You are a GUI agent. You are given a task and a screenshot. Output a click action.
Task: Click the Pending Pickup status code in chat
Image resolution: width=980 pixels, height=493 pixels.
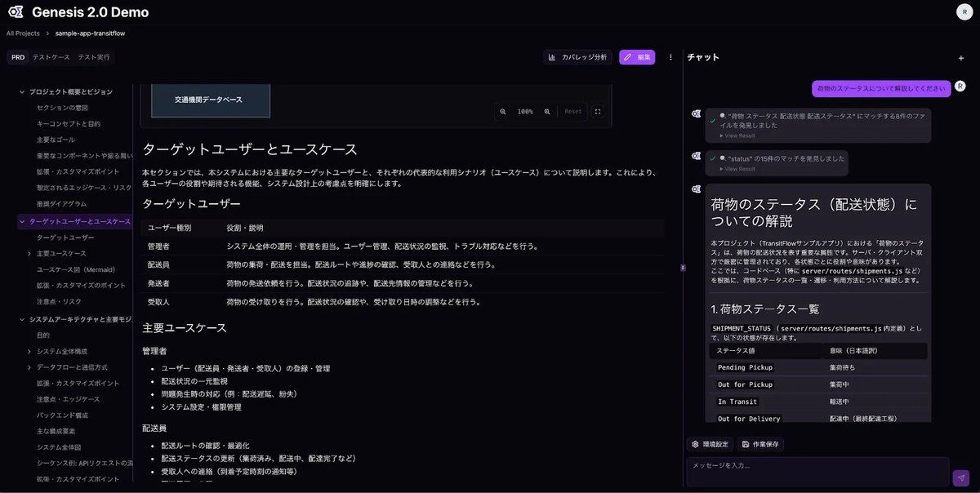point(745,367)
